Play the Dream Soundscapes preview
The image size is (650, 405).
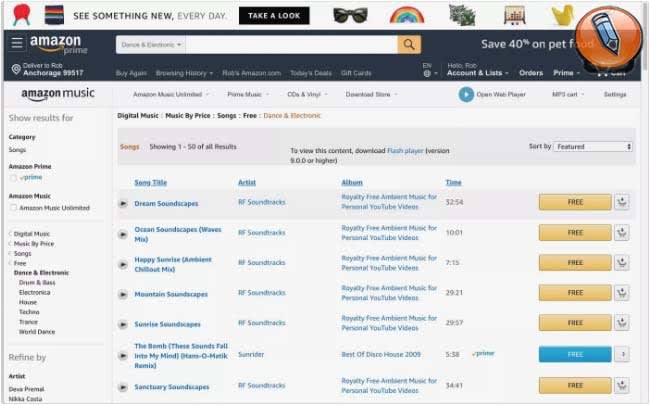click(123, 204)
